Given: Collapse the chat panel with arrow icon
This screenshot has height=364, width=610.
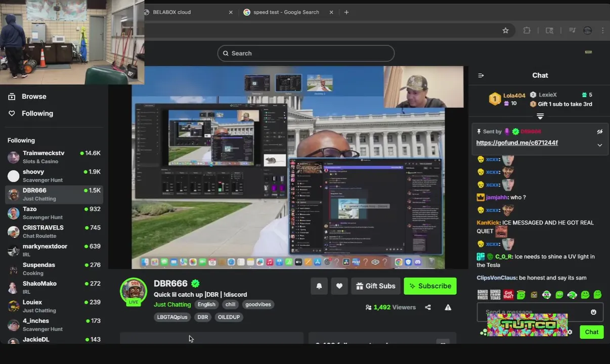Looking at the screenshot, I should point(481,75).
